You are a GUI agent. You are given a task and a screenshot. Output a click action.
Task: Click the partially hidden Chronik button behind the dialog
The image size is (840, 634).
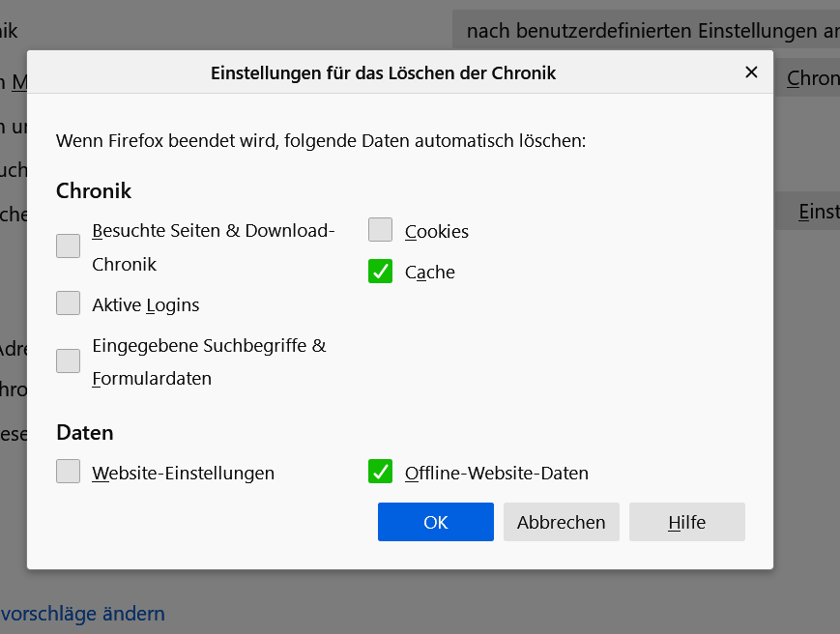(x=810, y=79)
